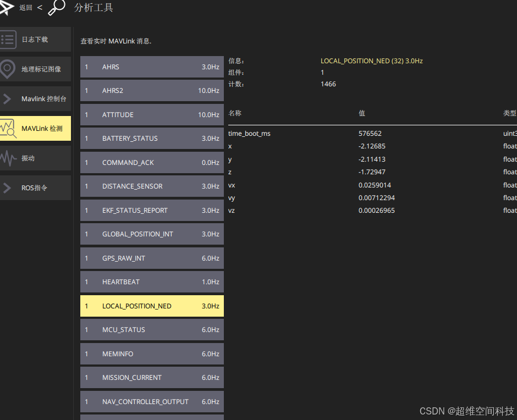The image size is (517, 420).
Task: Open the 地理标记图像 page
Action: click(x=35, y=69)
